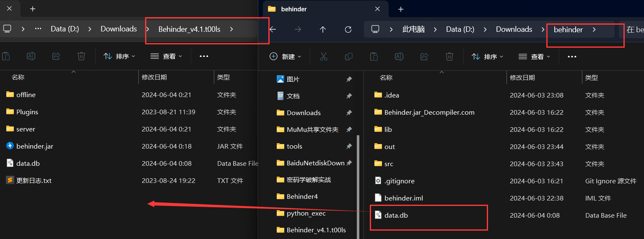Close the tab in the left window
Viewport: 644px width, 239px height.
click(x=9, y=8)
